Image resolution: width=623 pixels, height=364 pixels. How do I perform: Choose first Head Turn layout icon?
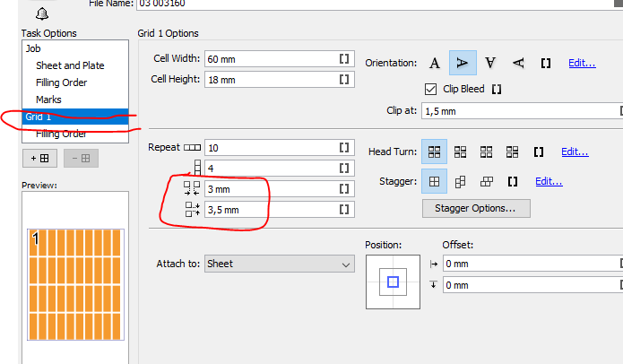click(x=434, y=152)
